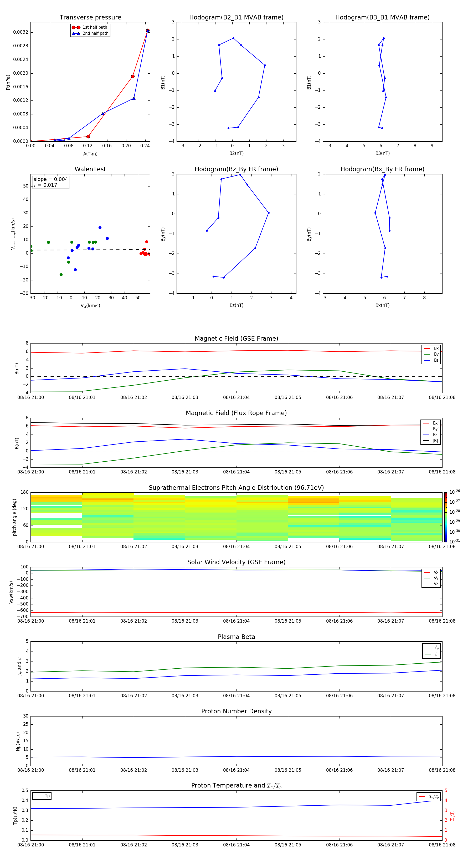Click the "pitch angle (deg)" y-axis label
This screenshot has height=868, width=473.
coord(14,517)
